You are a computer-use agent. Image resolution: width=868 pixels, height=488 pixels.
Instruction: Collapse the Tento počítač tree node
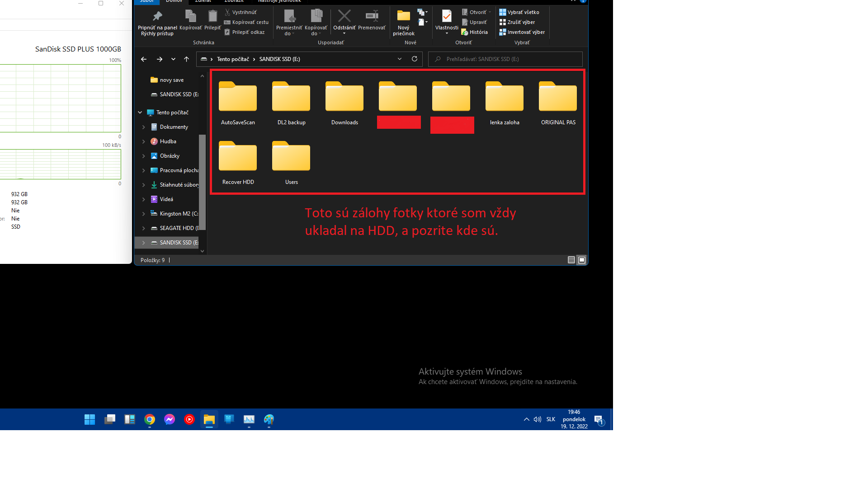click(x=140, y=113)
